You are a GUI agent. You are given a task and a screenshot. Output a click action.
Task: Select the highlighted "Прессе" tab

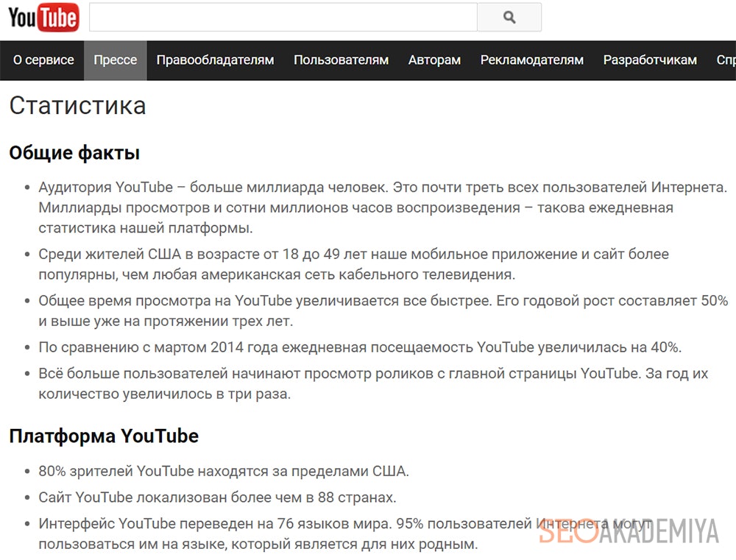point(116,60)
